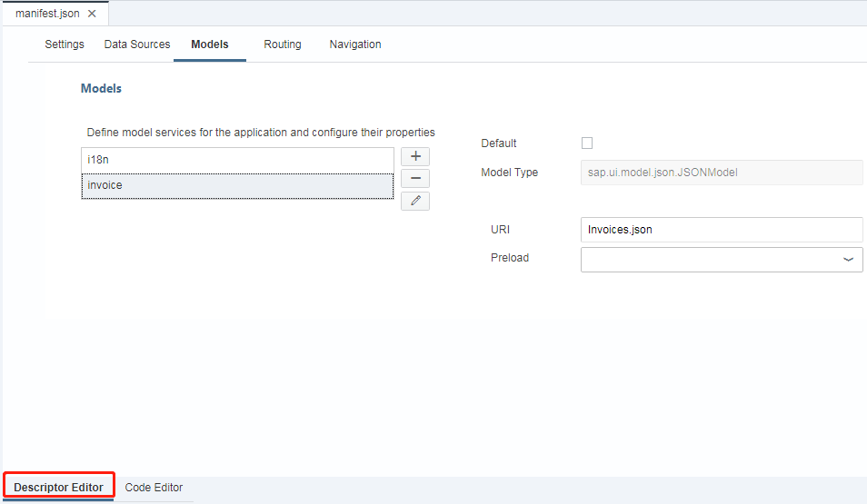
Task: Expand the Preload dropdown arrow
Action: 848,260
